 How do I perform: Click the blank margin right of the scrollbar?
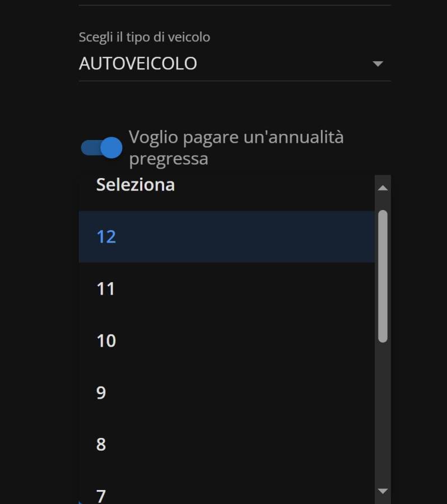419,336
